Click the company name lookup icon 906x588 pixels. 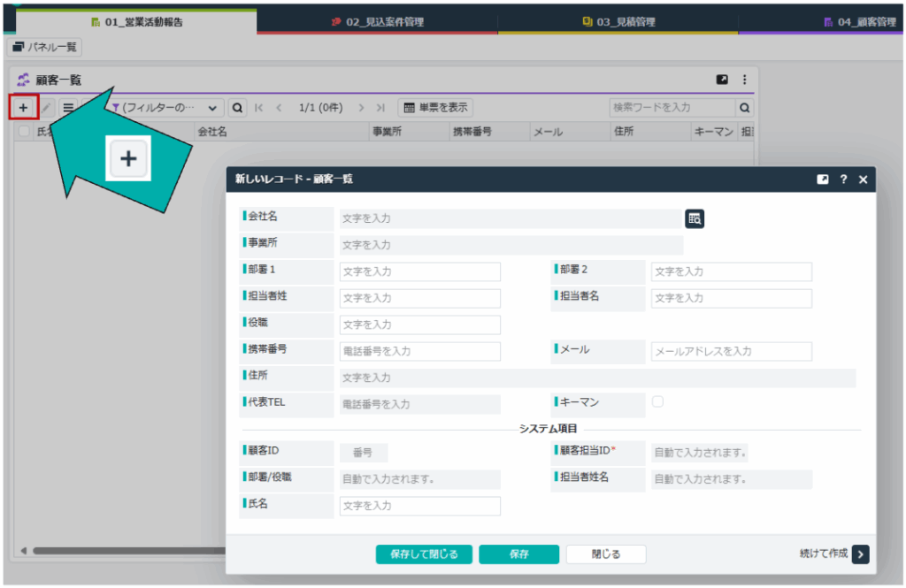click(x=695, y=219)
